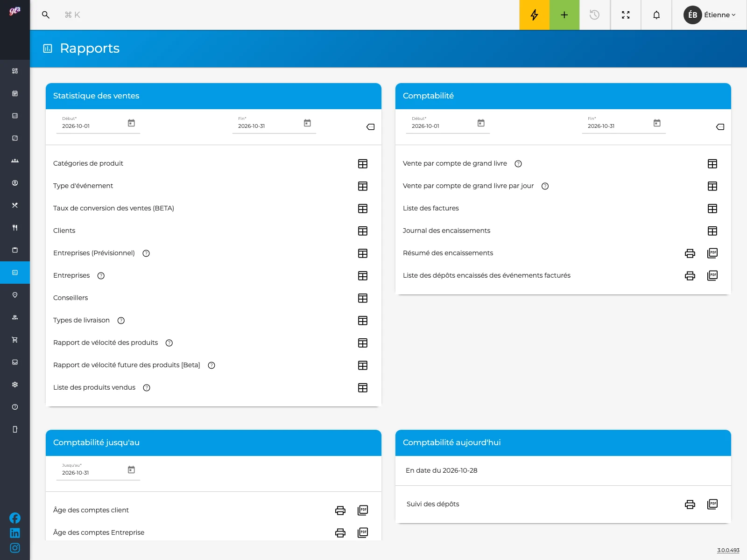The width and height of the screenshot is (747, 560).
Task: Open Comptabilité end date calendar picker
Action: pyautogui.click(x=657, y=123)
